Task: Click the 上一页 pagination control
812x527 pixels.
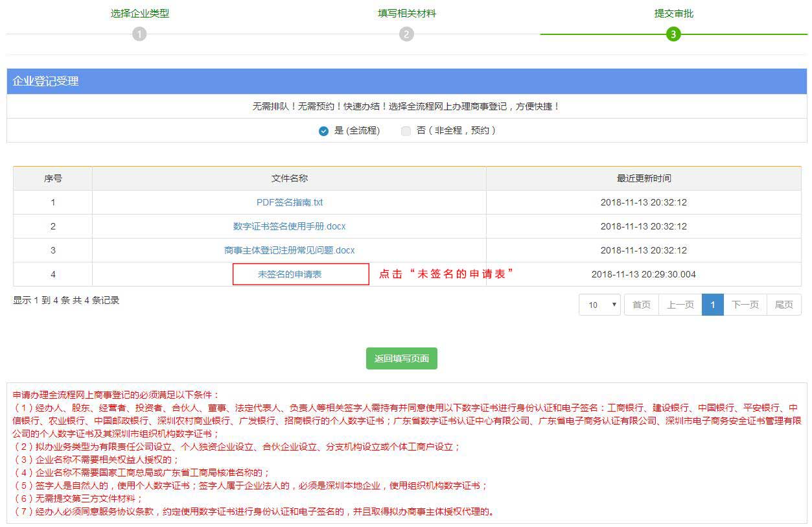Action: tap(680, 304)
